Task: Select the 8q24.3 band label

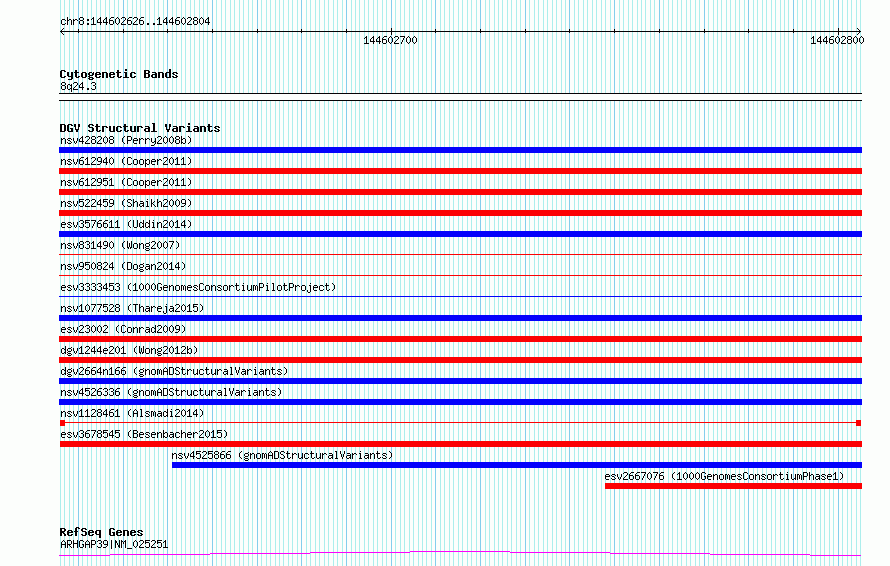Action: coord(78,86)
